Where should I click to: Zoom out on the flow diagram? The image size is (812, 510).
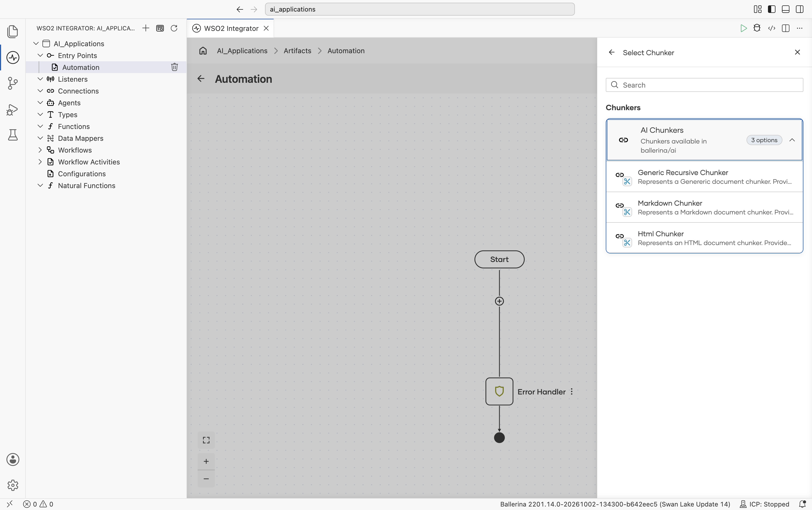coord(206,479)
